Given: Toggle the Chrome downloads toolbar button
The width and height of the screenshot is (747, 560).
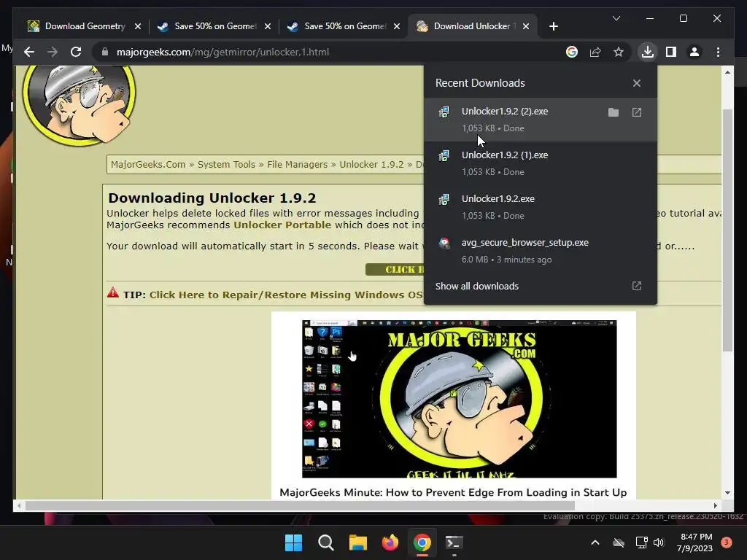Looking at the screenshot, I should 648,52.
